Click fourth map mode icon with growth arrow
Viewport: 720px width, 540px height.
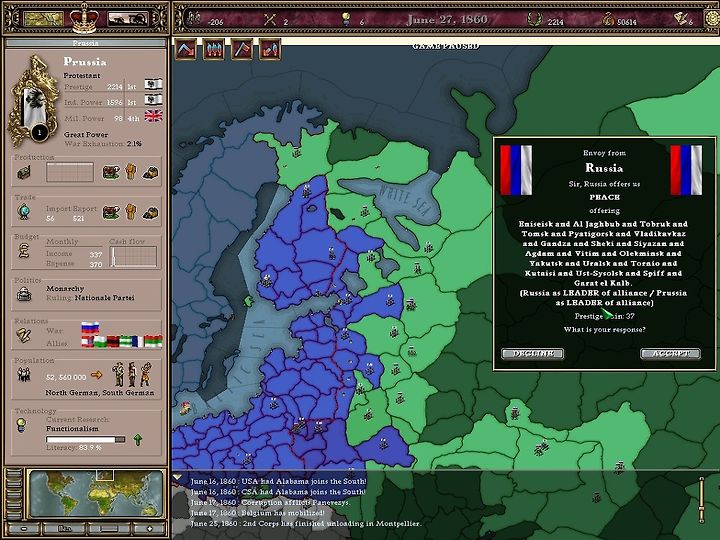point(270,49)
